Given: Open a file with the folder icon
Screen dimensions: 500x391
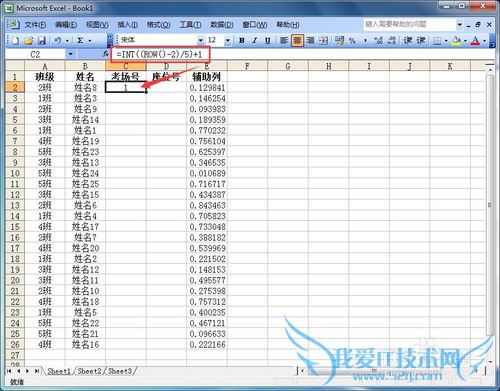Looking at the screenshot, I should (x=29, y=40).
